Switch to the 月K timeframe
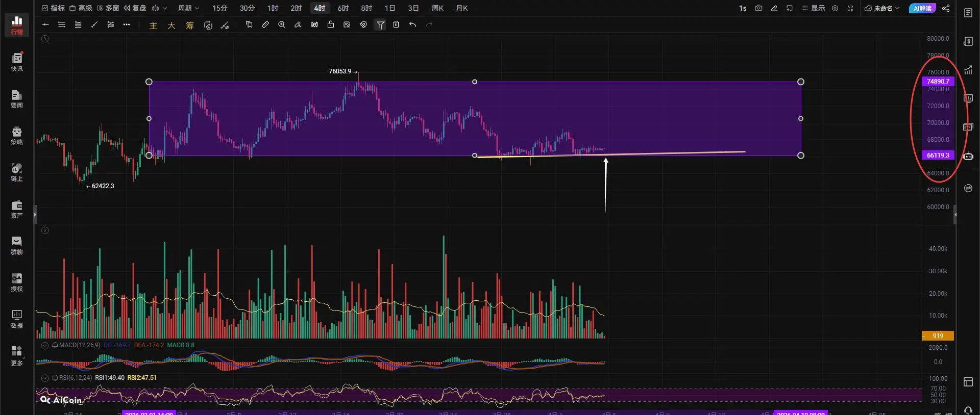980x415 pixels. (x=462, y=8)
